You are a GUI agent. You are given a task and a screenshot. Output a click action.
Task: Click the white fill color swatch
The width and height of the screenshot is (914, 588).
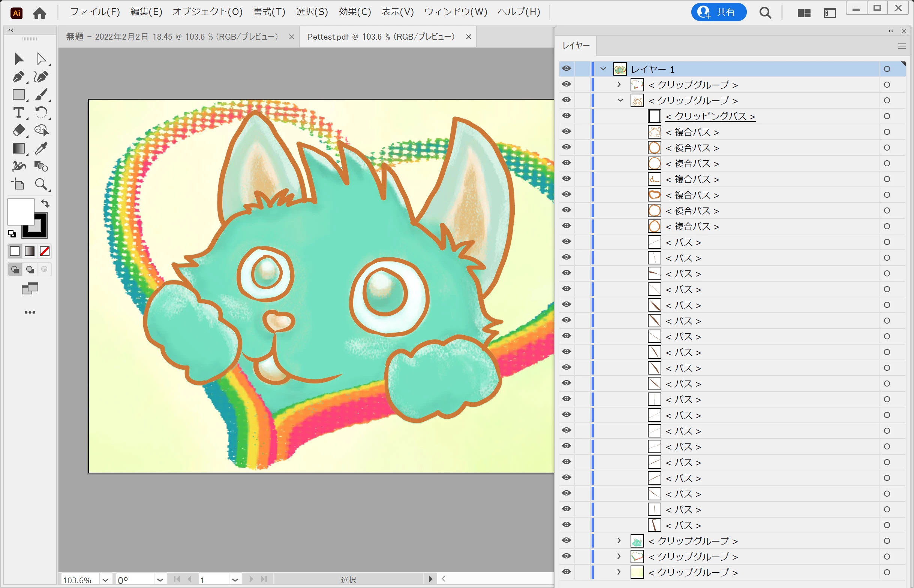click(20, 211)
